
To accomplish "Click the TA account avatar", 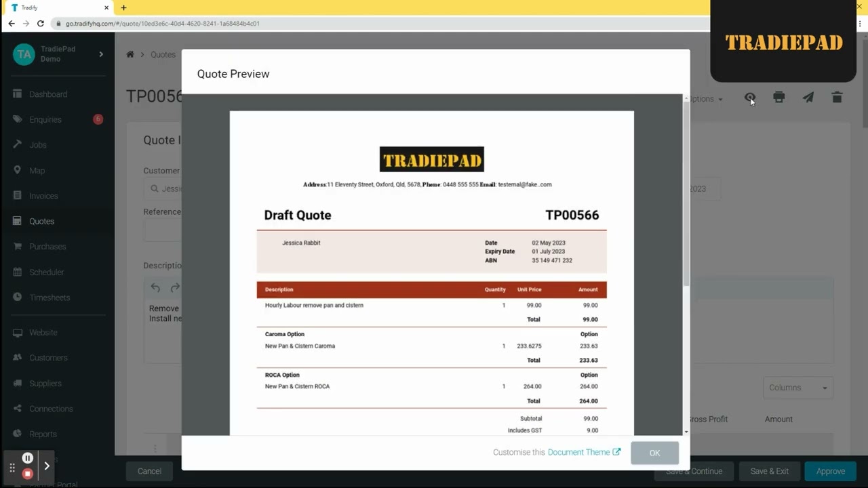I will pos(24,54).
